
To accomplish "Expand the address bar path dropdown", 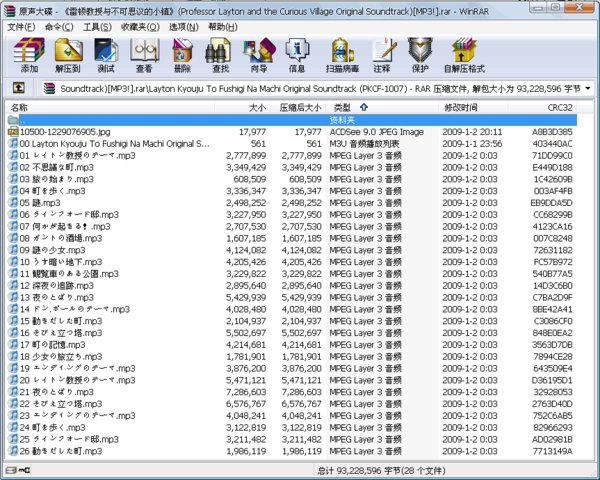I will (x=588, y=89).
